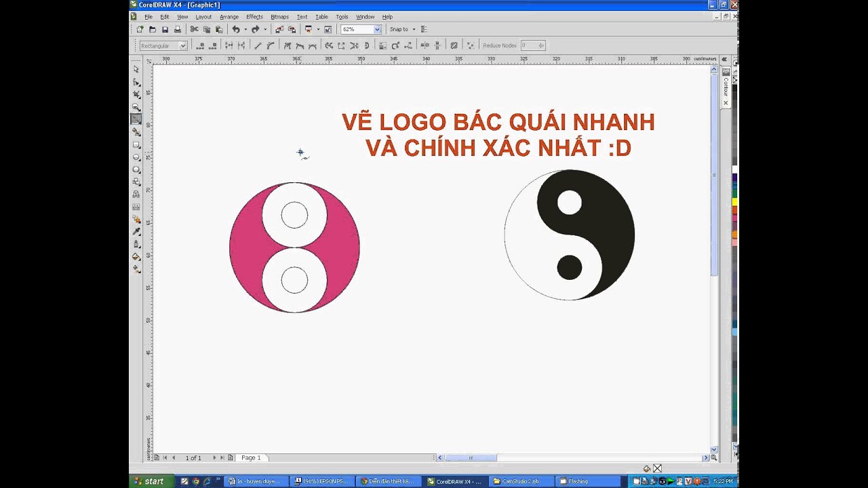868x488 pixels.
Task: Open the File menu
Action: pos(148,16)
